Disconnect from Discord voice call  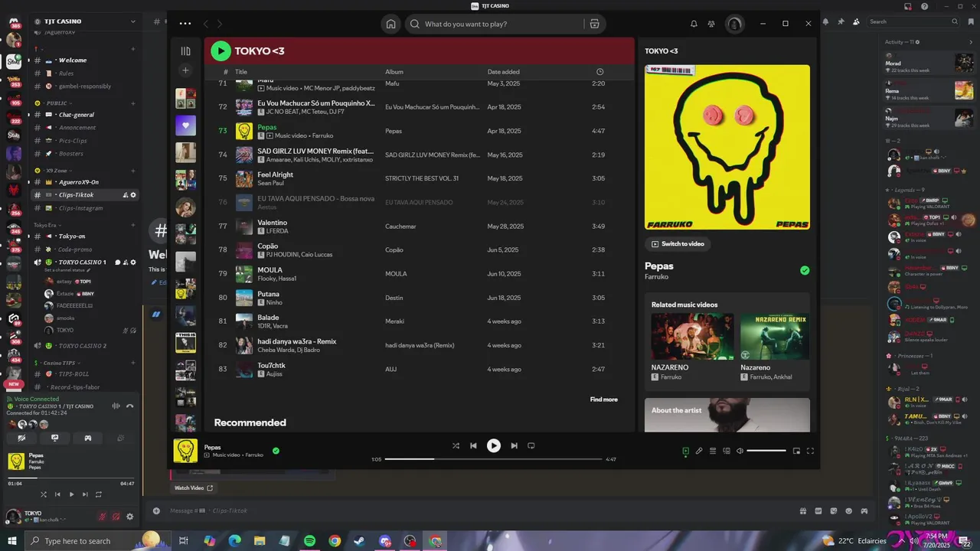(130, 406)
